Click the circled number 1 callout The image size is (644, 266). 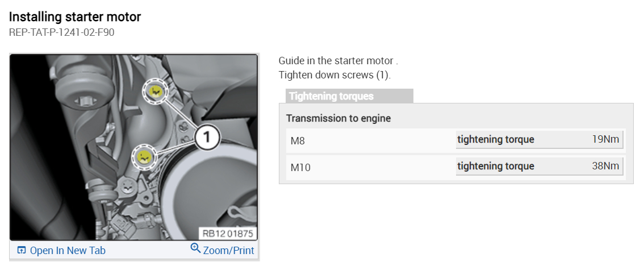point(207,137)
